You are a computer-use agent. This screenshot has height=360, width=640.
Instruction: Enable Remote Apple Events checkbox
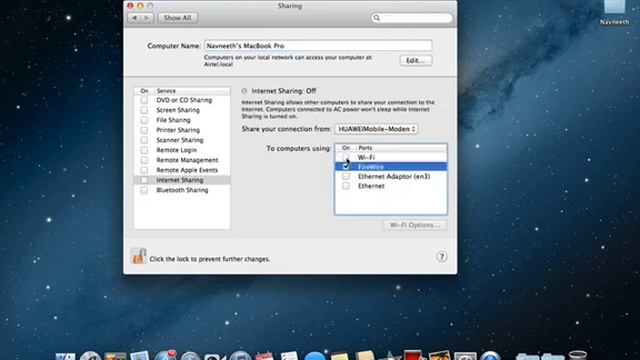(144, 170)
